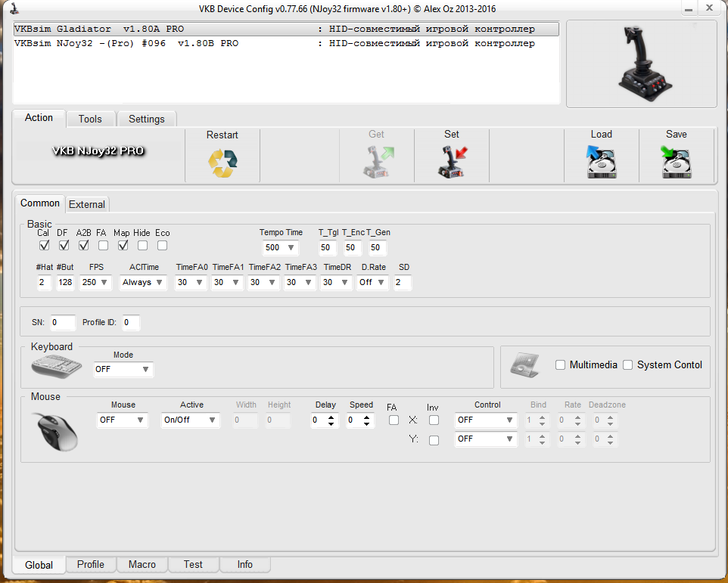Open the mouse Active dropdown
728x583 pixels.
coord(190,420)
